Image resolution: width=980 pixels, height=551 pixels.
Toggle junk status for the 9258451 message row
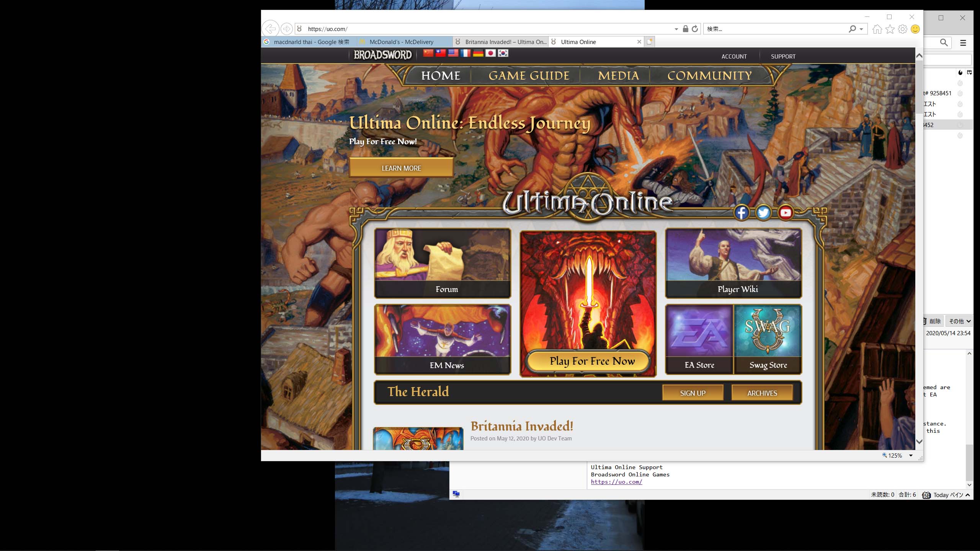[960, 93]
